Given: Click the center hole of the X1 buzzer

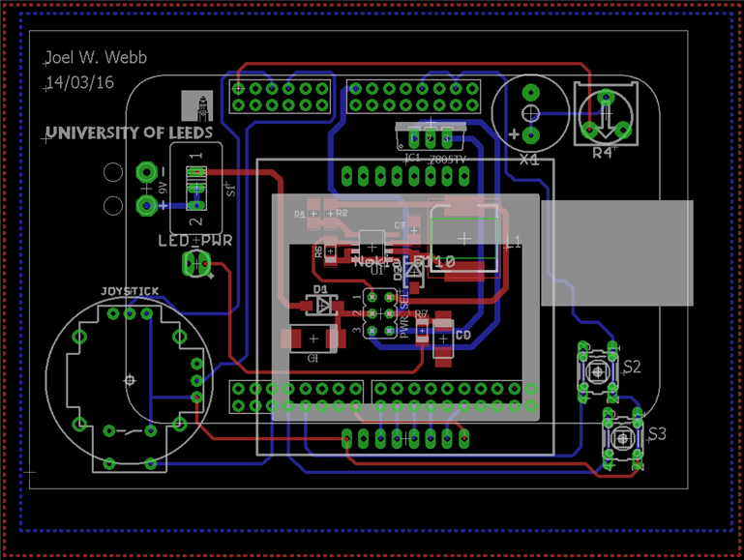Looking at the screenshot, I should (530, 114).
